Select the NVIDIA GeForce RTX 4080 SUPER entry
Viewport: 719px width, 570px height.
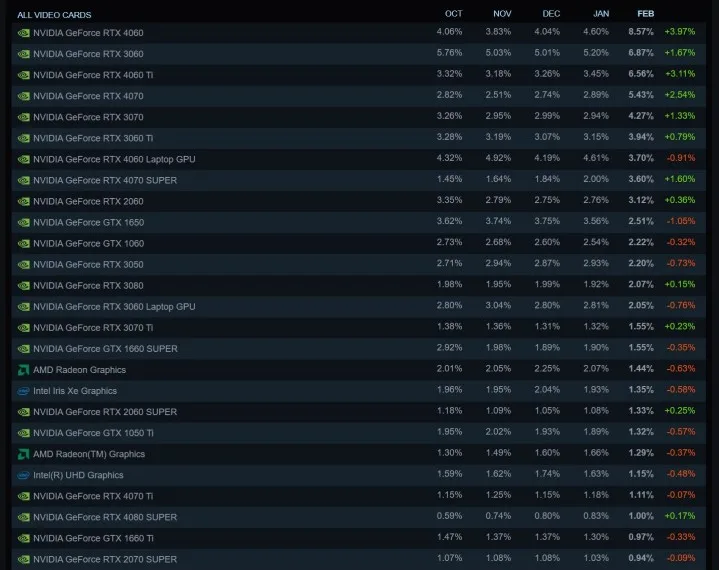point(105,517)
